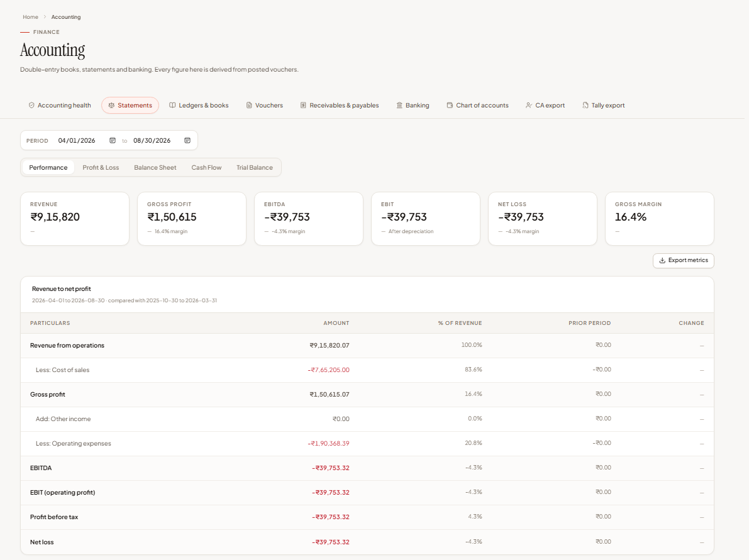Click the download icon in Export metrics
Image resolution: width=749 pixels, height=560 pixels.
point(662,261)
